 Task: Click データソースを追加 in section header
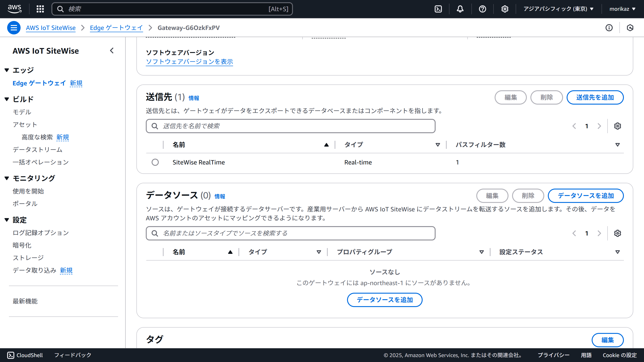coord(586,196)
